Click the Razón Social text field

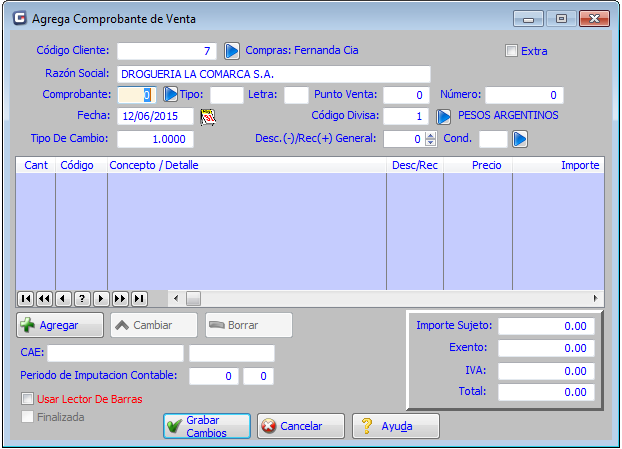273,73
